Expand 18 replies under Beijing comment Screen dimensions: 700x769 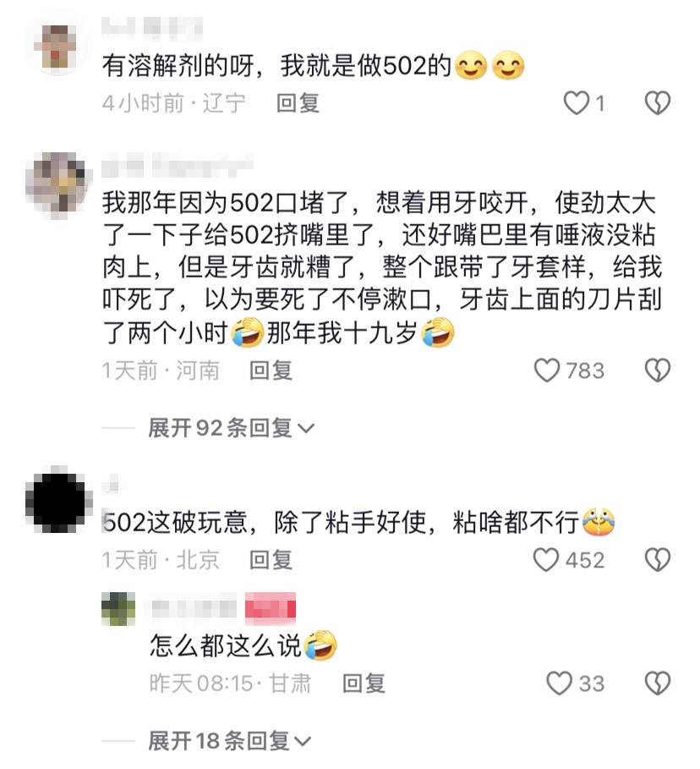229,740
